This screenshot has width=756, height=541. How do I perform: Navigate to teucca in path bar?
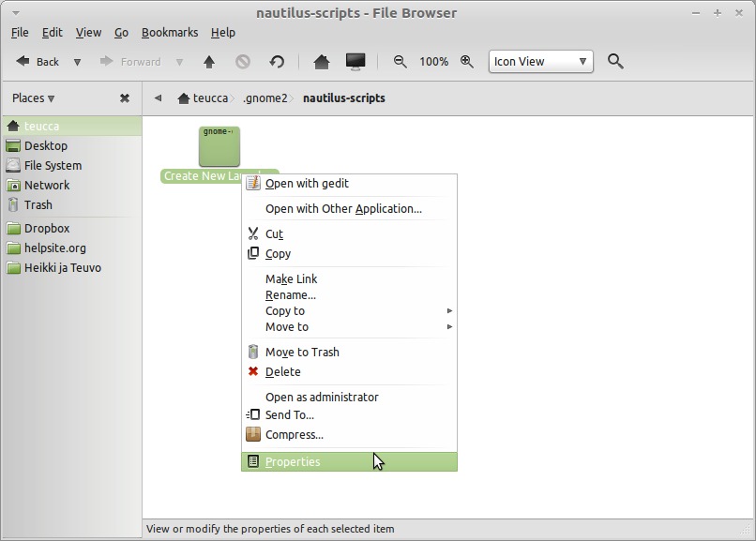[x=203, y=98]
